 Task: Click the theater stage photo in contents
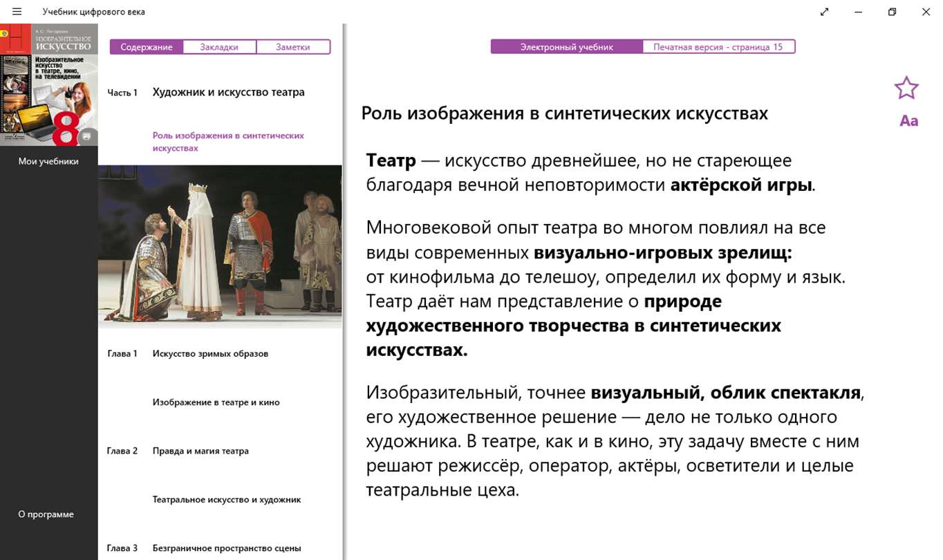pos(220,245)
